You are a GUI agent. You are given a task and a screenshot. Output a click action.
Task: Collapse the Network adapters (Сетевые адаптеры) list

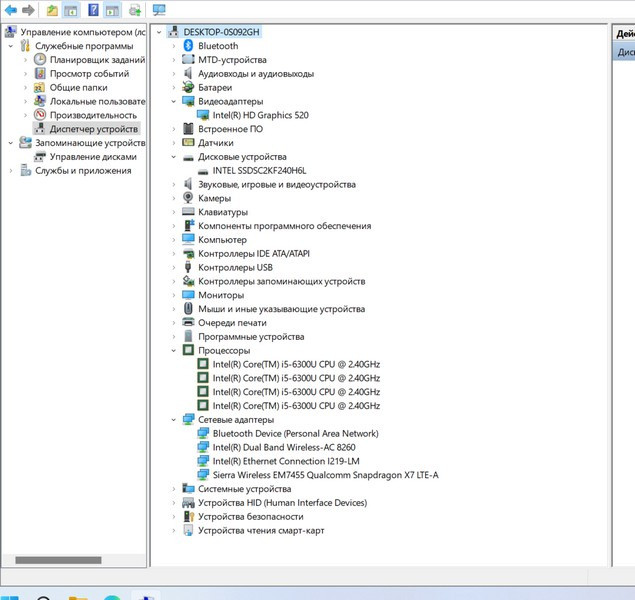pyautogui.click(x=174, y=420)
